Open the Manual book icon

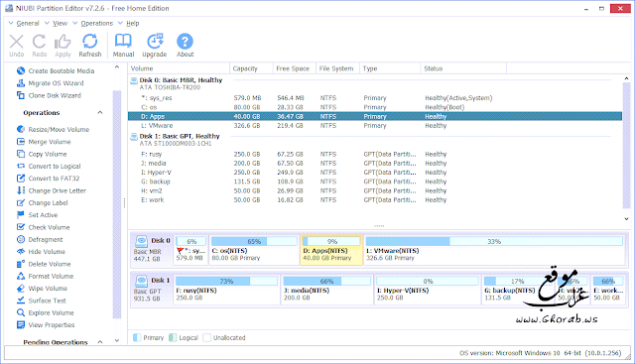(x=123, y=46)
